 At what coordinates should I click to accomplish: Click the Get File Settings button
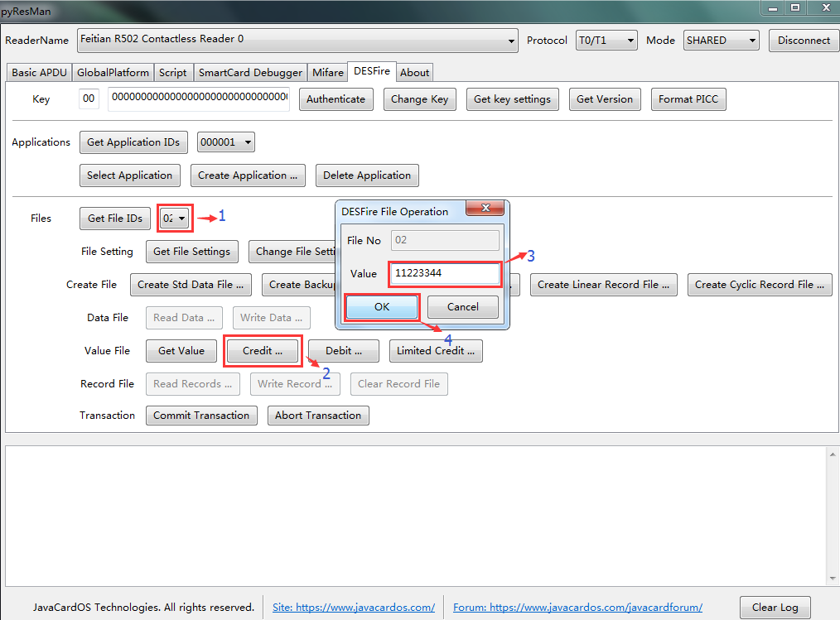click(192, 252)
